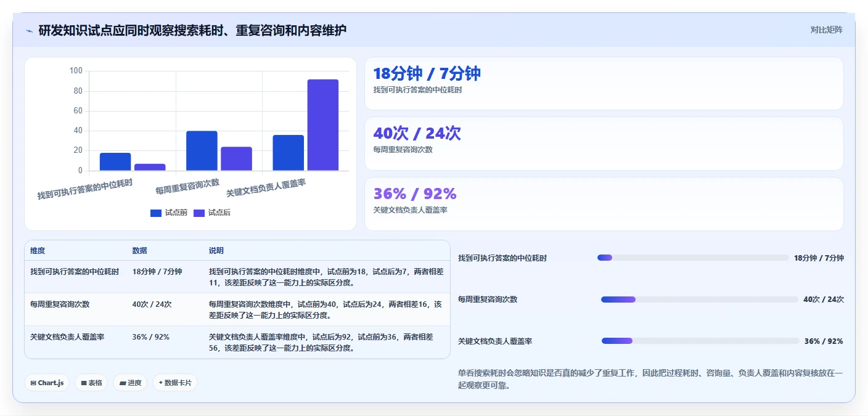
Task: Click the 试点前 bar for 找到可执行答案的中位耗时
Action: (x=115, y=162)
